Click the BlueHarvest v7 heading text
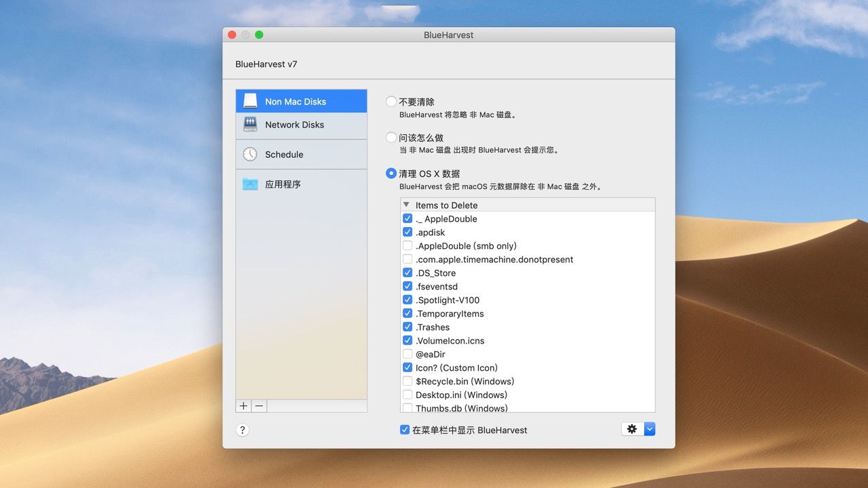Viewport: 868px width, 488px height. pos(267,64)
